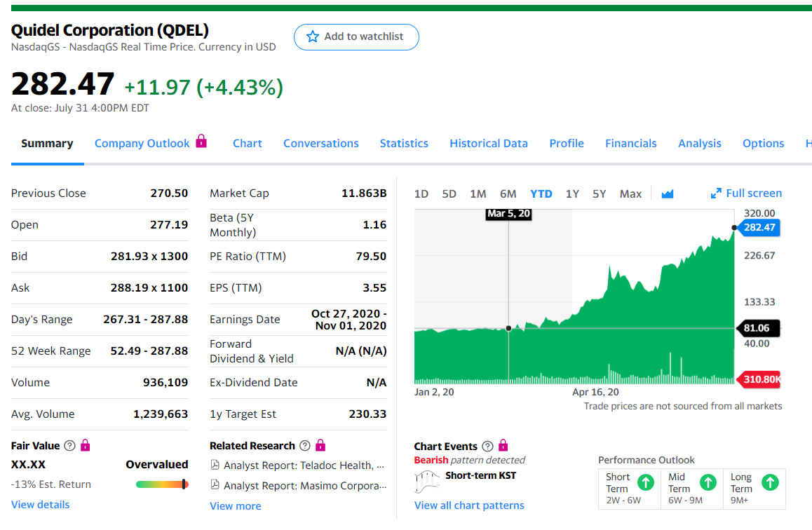The height and width of the screenshot is (530, 812).
Task: Click the Quidel Corporation (QDEL) heading
Action: [x=110, y=30]
